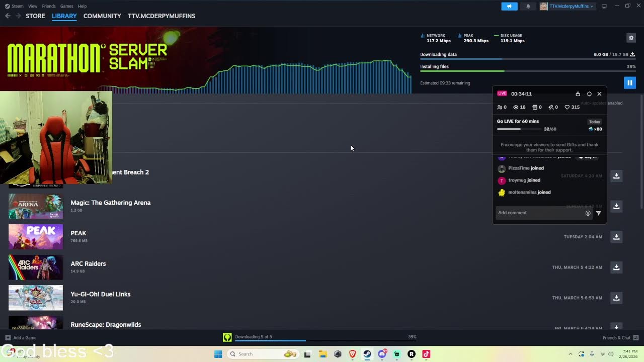Screen dimensions: 644x362
Task: Close the live stream overlay panel
Action: [599, 94]
